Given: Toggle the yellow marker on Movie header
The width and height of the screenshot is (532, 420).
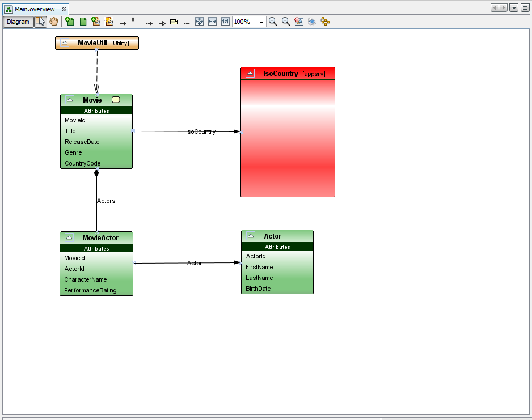Looking at the screenshot, I should [116, 100].
